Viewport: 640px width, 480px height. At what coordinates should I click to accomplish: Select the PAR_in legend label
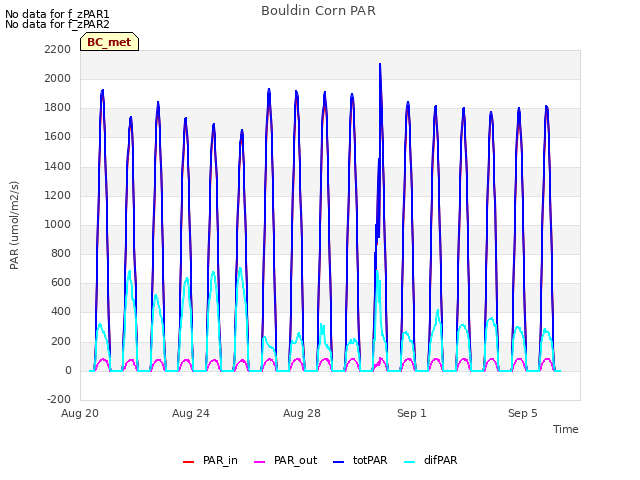[x=220, y=460]
